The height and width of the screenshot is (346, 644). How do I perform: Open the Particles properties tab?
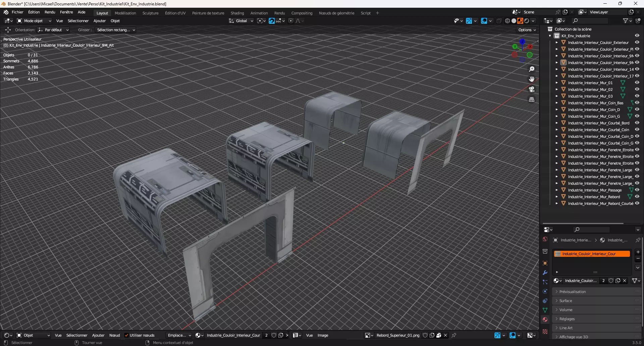(x=545, y=282)
